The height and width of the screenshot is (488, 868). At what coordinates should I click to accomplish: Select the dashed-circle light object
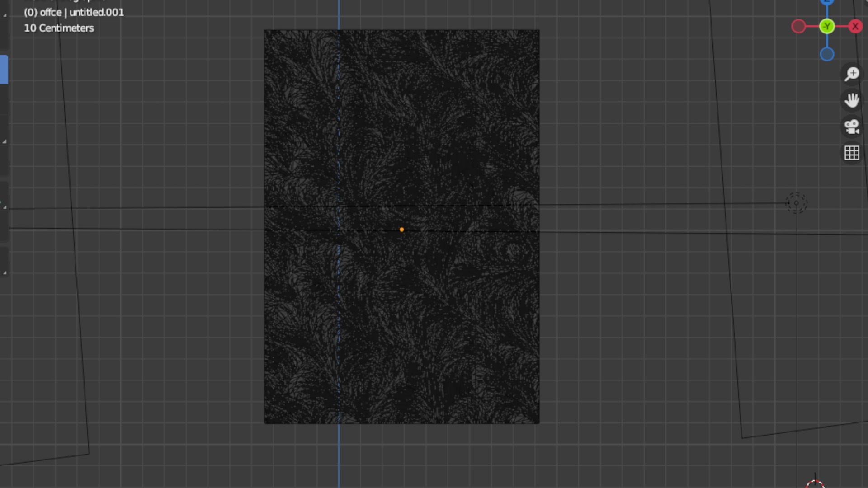796,203
